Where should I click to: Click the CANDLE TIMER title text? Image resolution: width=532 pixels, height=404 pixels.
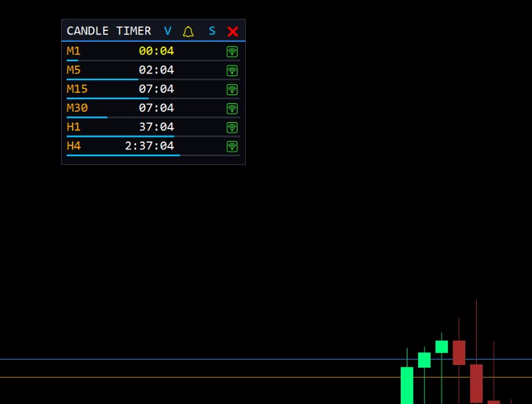(109, 31)
